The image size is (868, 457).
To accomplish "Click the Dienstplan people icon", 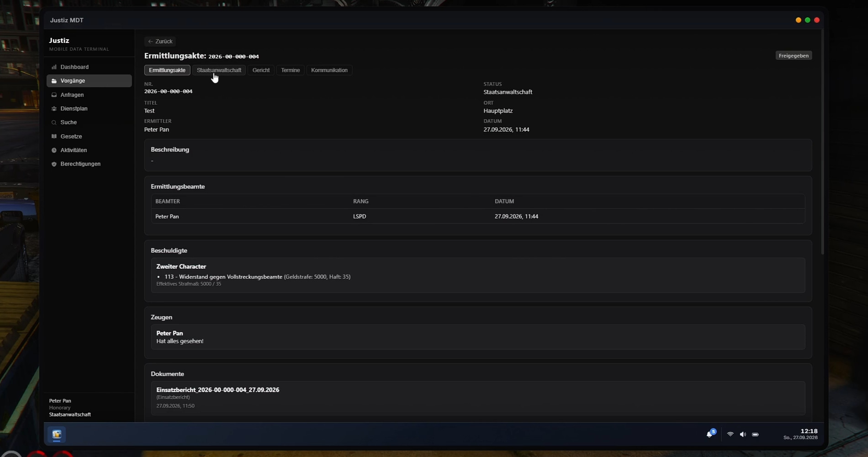I will point(54,109).
